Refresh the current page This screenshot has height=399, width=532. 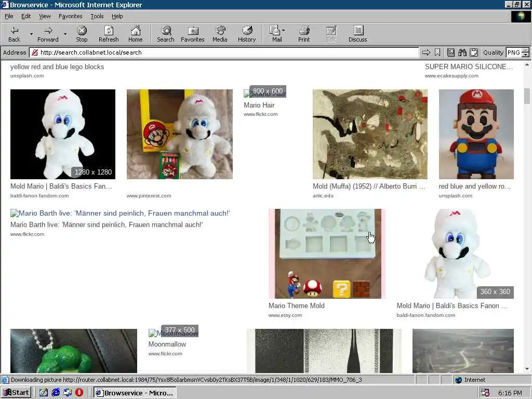pos(109,34)
